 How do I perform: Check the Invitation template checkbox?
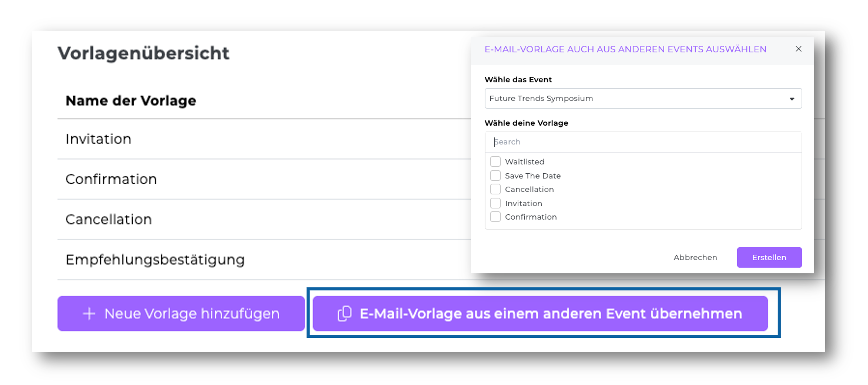pos(495,203)
